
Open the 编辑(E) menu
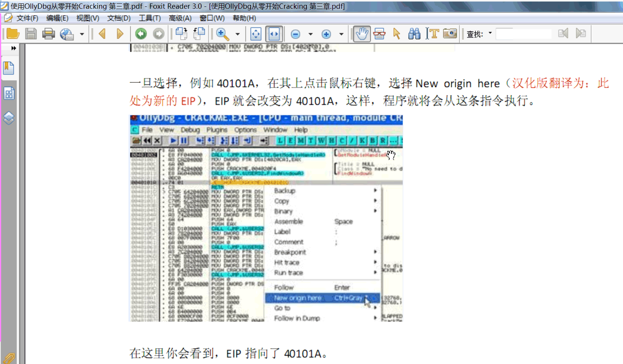coord(57,18)
